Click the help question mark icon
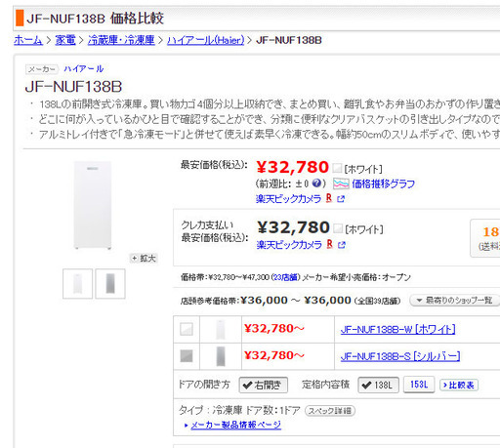This screenshot has width=500, height=448. coord(316,183)
